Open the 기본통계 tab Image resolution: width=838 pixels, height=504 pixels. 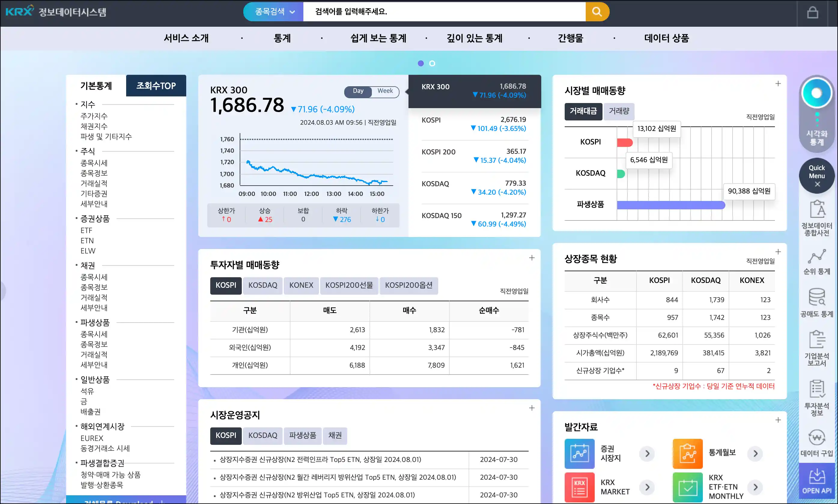pos(96,86)
